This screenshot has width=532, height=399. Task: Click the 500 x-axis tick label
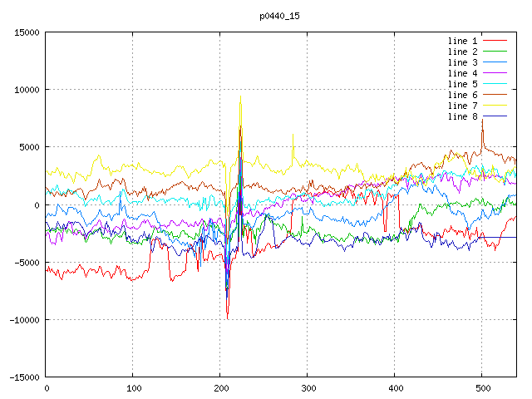[482, 388]
